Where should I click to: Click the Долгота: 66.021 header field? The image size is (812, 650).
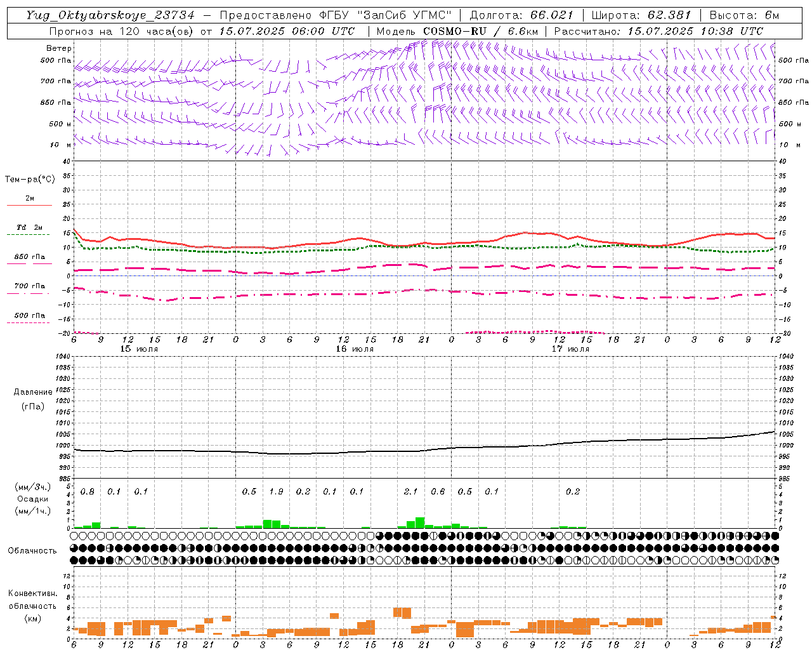point(521,15)
